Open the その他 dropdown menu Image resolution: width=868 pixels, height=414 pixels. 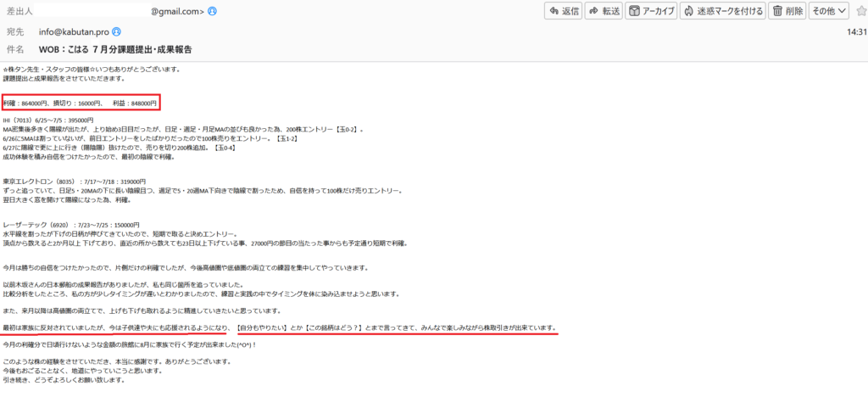[829, 10]
